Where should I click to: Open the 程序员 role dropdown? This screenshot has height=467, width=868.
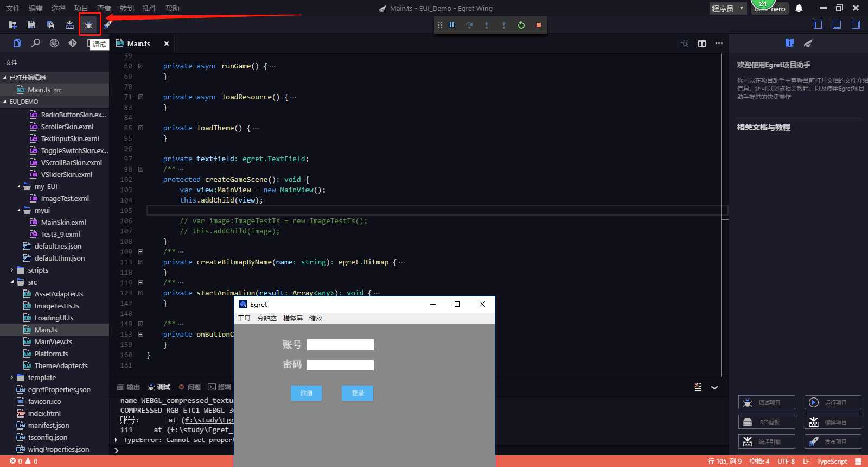coord(728,9)
